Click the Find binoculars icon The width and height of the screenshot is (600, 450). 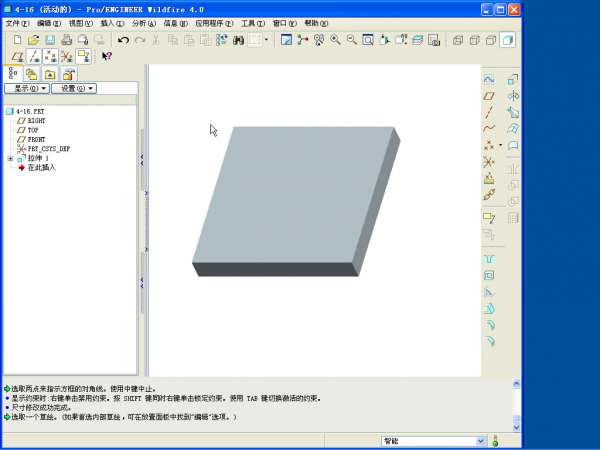click(x=239, y=40)
